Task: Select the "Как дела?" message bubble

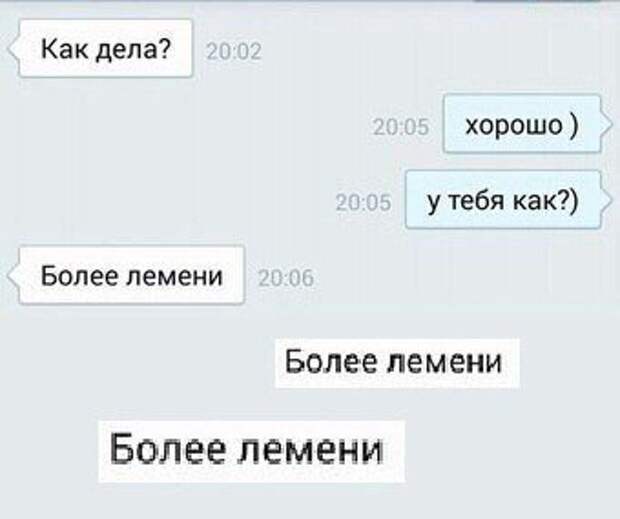Action: tap(105, 48)
